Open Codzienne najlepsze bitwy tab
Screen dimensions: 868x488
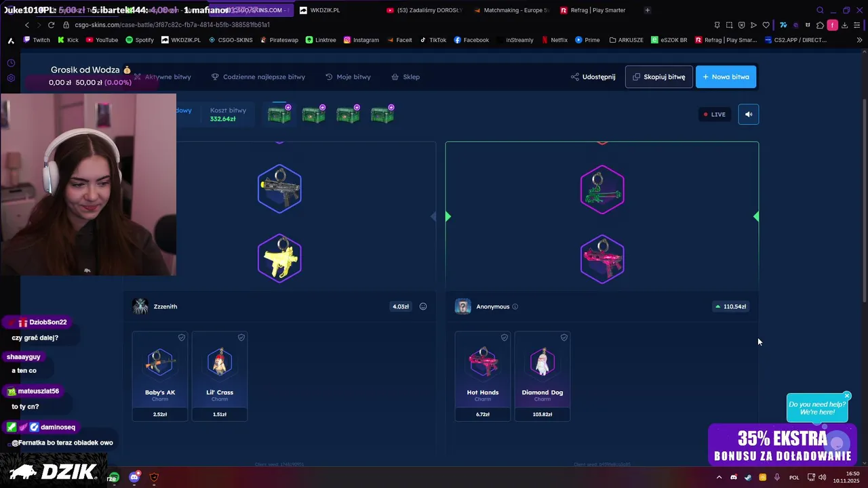[x=258, y=77]
